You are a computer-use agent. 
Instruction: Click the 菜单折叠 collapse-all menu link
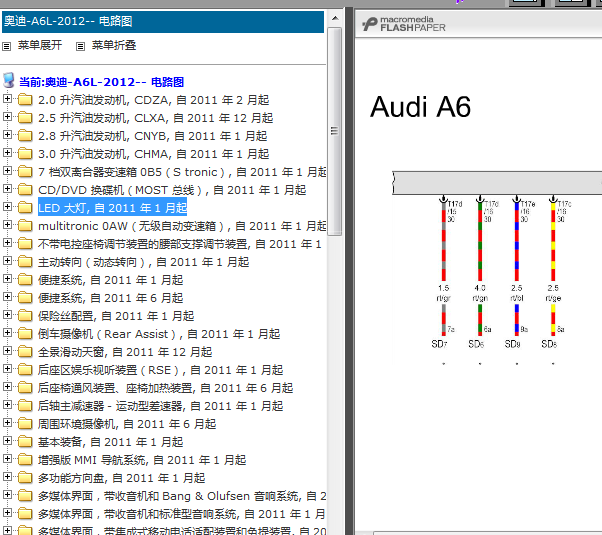coord(114,45)
